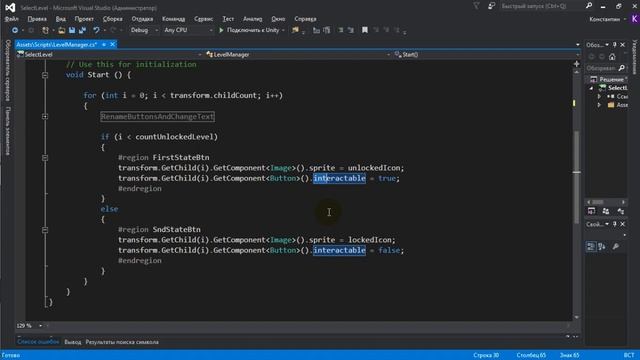Click Solution Explorer tab icon at panel bottom
Screen dimensions: 640x360
click(591, 211)
